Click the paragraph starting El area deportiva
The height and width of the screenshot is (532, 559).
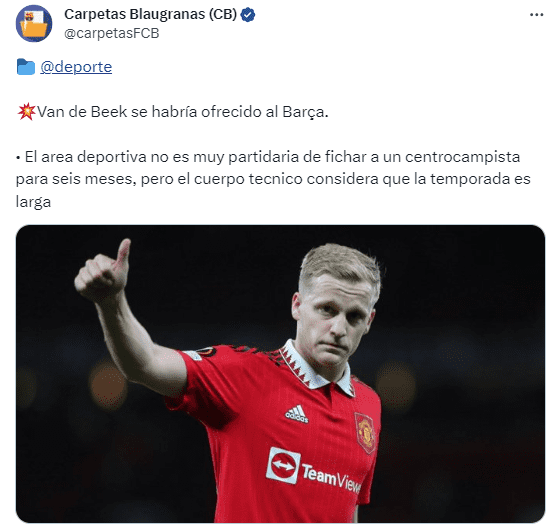pos(273,179)
